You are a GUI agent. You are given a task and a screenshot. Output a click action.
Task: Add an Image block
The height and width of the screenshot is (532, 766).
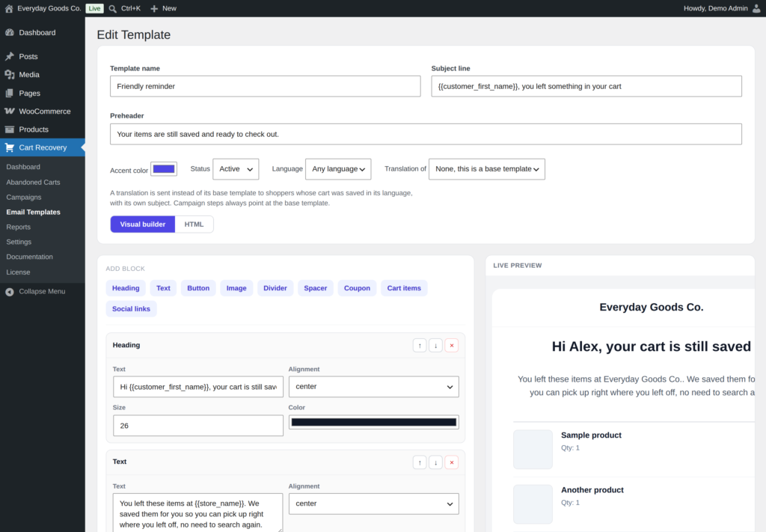[x=236, y=288]
